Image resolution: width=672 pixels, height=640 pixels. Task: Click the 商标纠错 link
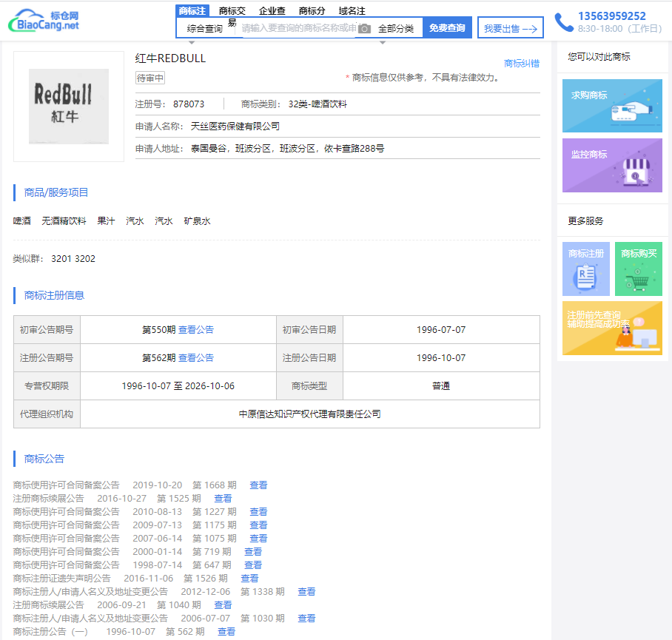[522, 64]
